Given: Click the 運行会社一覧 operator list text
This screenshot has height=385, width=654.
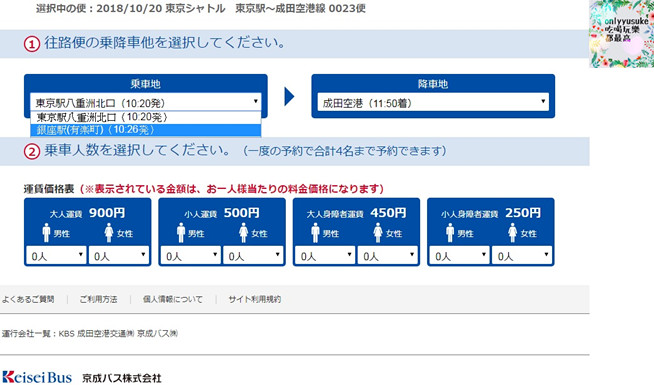Looking at the screenshot, I should (90, 333).
